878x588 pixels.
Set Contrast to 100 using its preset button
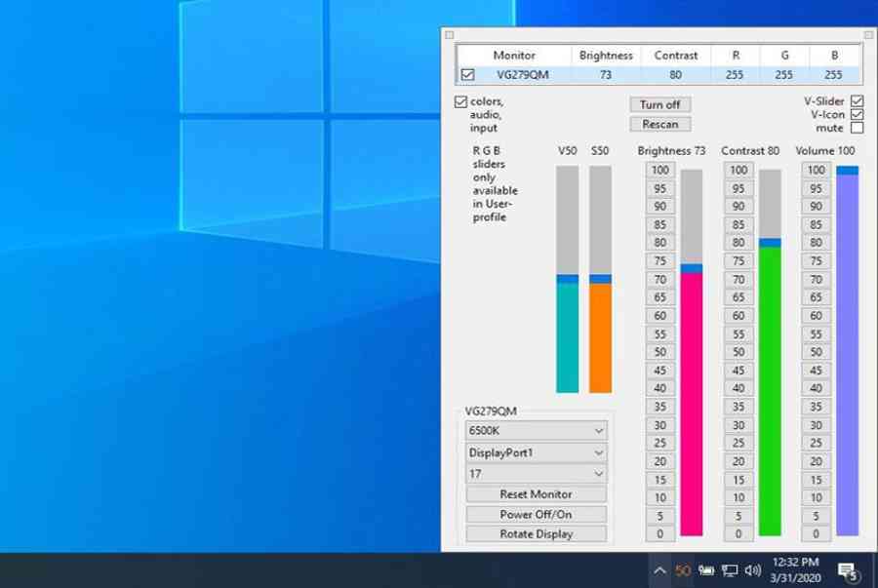click(x=738, y=170)
